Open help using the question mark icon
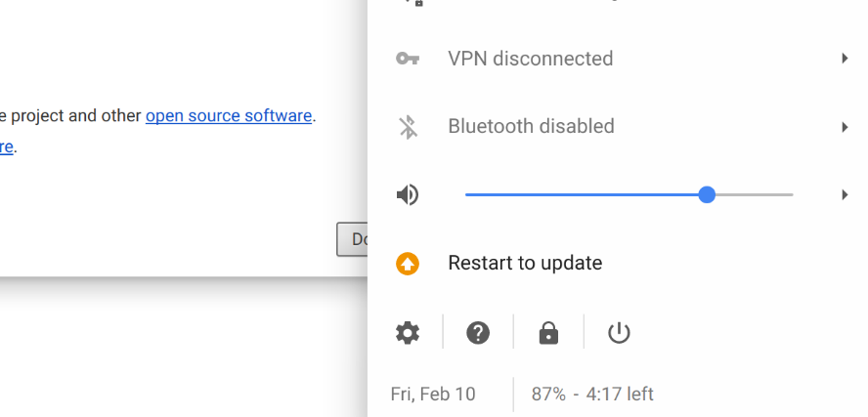Screen dimensions: 868x417 click(478, 333)
